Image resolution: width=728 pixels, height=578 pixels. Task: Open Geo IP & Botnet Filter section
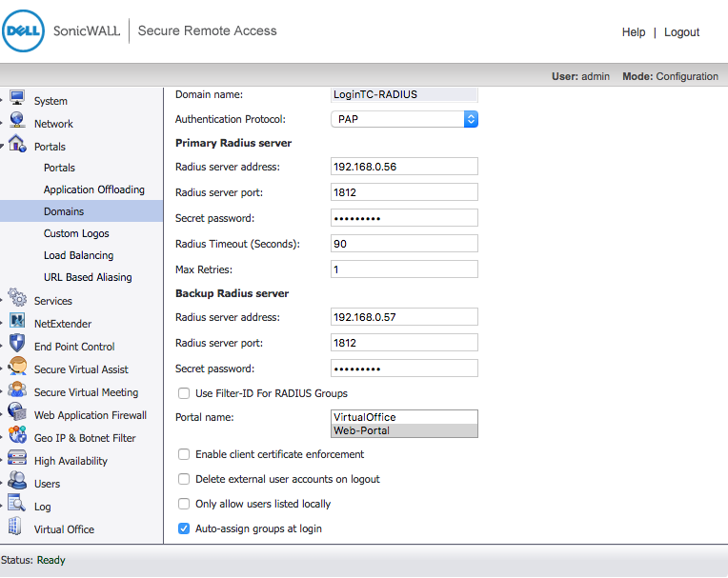coord(85,438)
